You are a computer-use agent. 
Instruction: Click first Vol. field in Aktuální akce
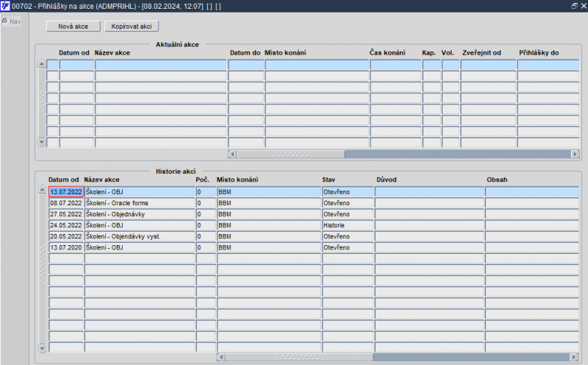pos(451,65)
